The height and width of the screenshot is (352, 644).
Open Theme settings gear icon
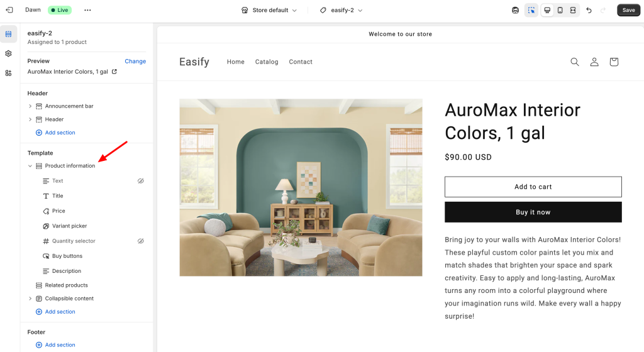(8, 53)
